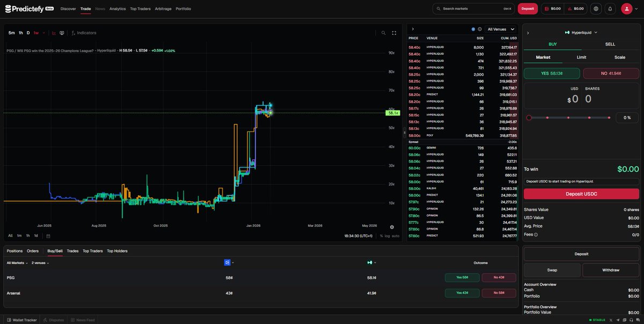Click the red user avatar
This screenshot has height=324, width=644.
pos(627,9)
